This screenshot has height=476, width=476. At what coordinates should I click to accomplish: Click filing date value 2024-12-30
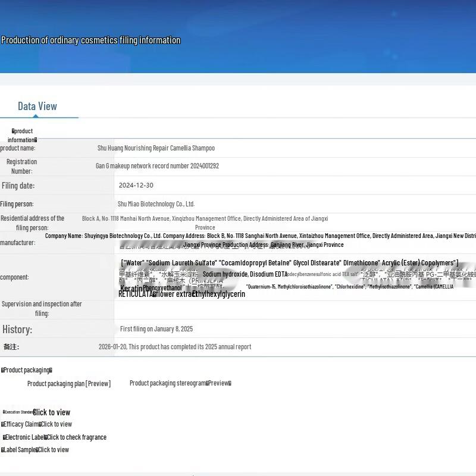coord(136,185)
